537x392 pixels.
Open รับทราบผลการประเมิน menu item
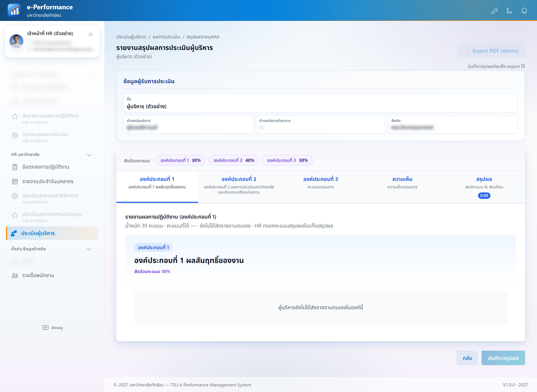coord(52,137)
